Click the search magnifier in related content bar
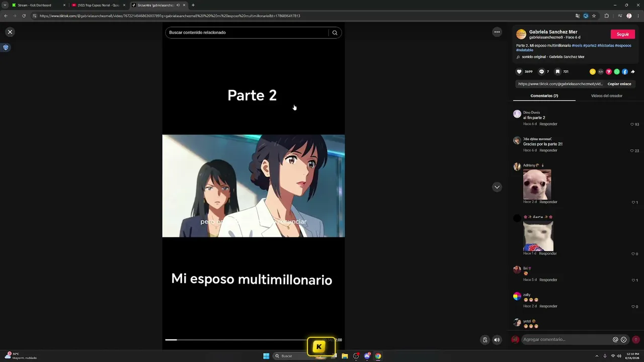This screenshot has height=362, width=644. tap(335, 33)
